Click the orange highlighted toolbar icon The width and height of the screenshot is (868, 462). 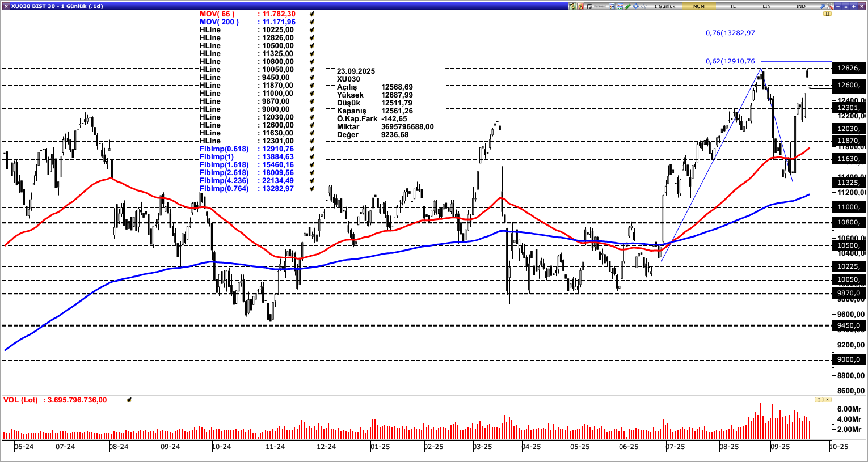coord(580,6)
